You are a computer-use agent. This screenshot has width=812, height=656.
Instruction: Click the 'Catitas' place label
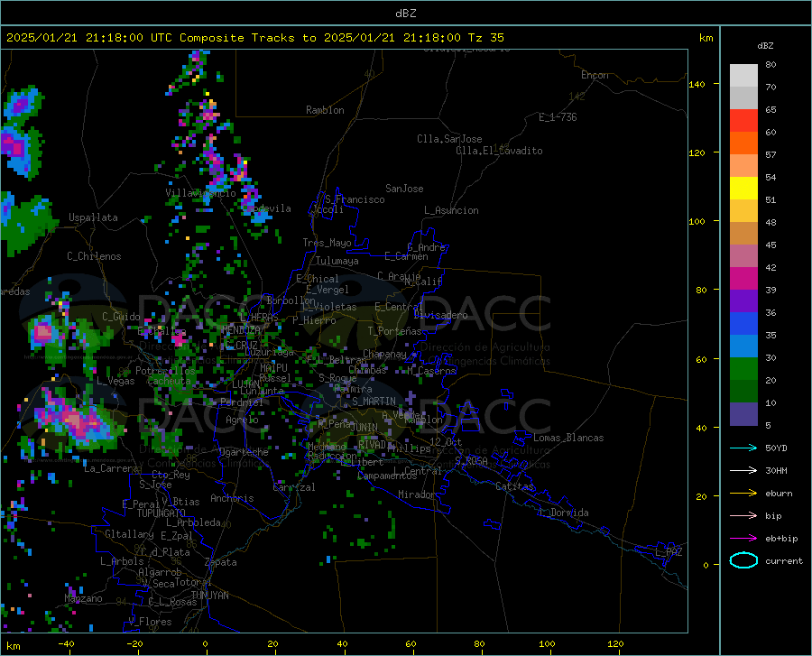coord(514,486)
